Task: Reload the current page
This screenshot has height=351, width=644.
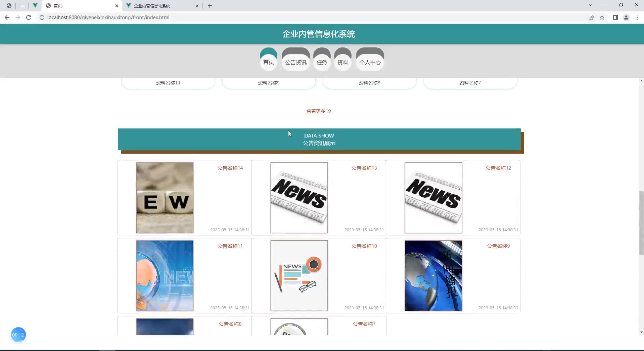Action: coord(29,17)
